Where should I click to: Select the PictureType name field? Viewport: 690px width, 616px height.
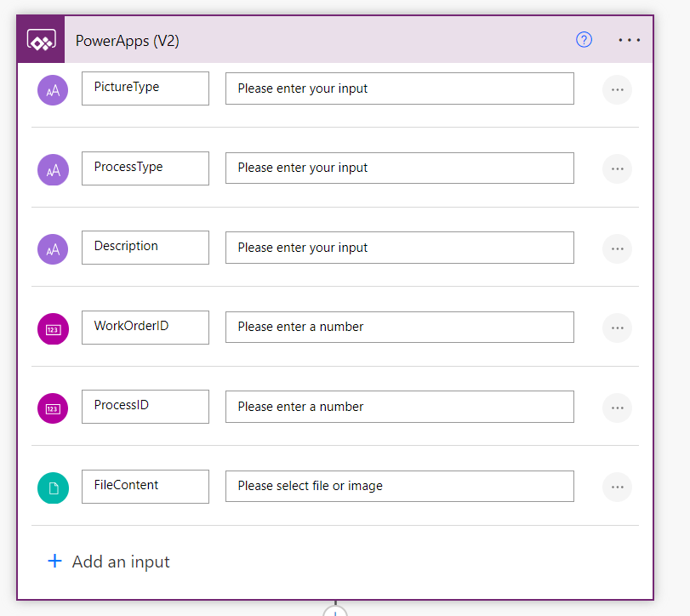point(145,88)
